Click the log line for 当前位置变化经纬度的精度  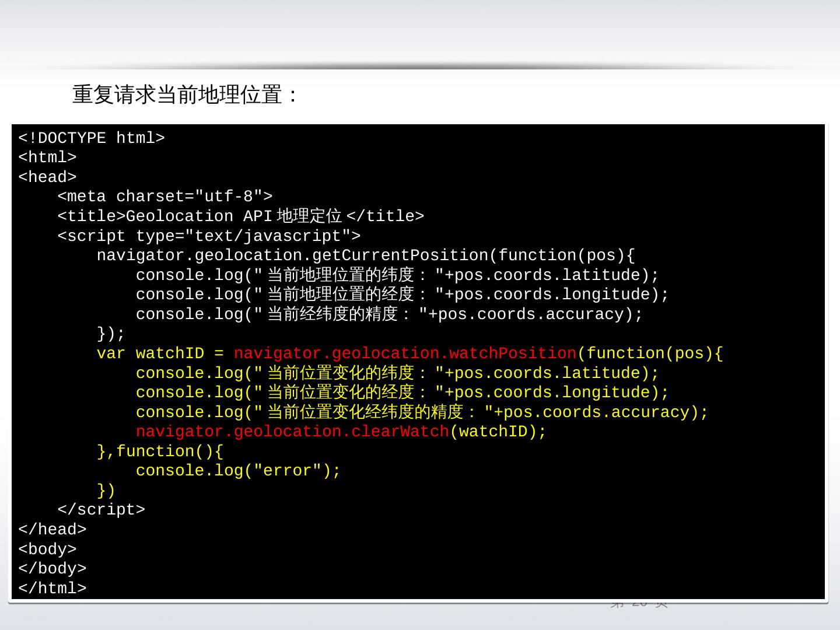(x=422, y=412)
